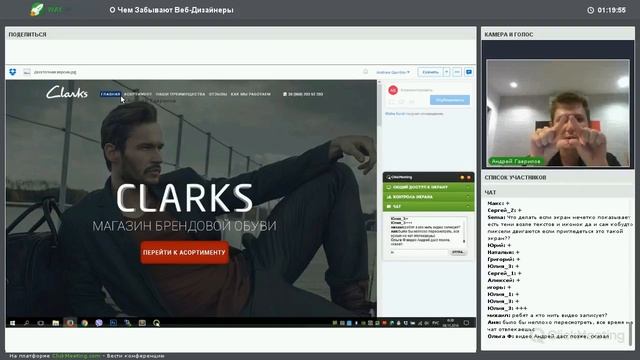
Task: Click the ClickMeeting.com link in the footer
Action: coord(76,356)
